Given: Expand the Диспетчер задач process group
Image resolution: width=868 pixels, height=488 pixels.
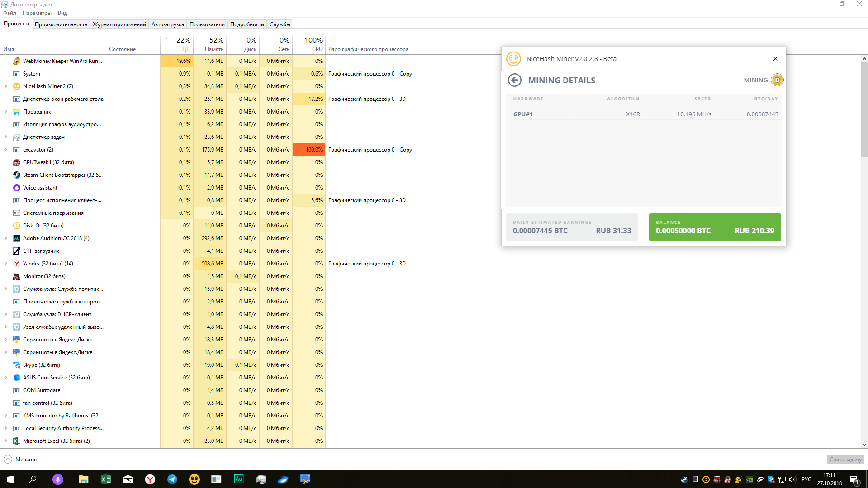Looking at the screenshot, I should tap(5, 137).
